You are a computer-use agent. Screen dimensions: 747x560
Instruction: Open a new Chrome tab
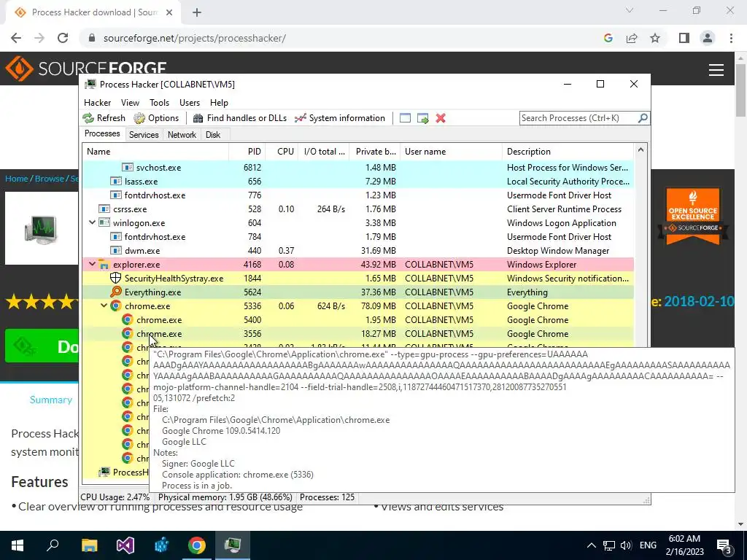[197, 12]
